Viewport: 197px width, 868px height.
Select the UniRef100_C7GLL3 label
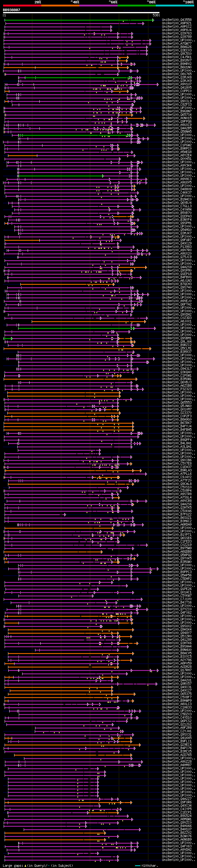tap(177, 206)
